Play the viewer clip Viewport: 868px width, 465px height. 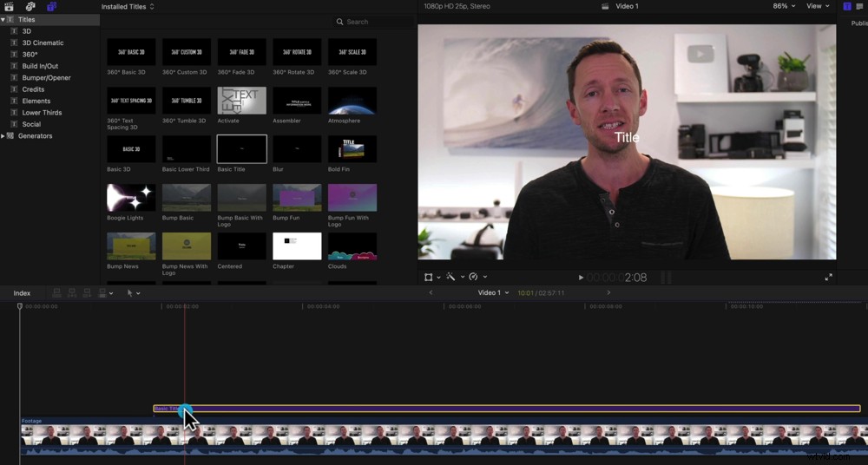click(581, 278)
